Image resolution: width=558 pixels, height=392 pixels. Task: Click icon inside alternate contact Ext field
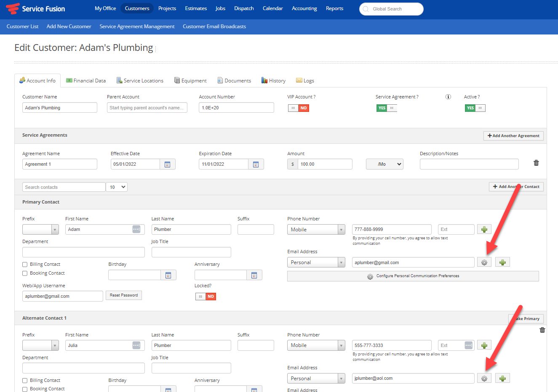469,345
